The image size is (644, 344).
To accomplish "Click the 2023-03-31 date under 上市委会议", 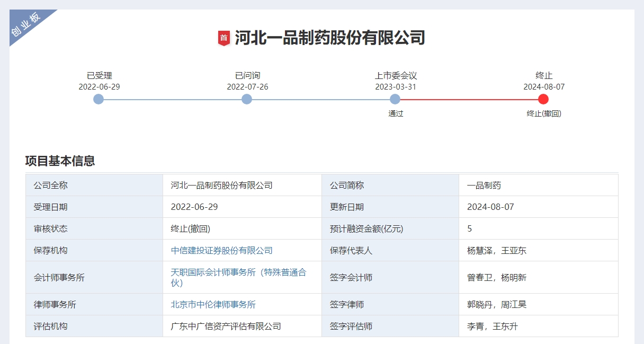I will (x=396, y=87).
